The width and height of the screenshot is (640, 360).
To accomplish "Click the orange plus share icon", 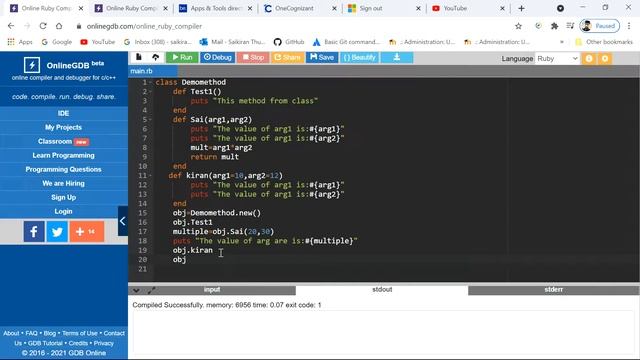I will pyautogui.click(x=87, y=231).
